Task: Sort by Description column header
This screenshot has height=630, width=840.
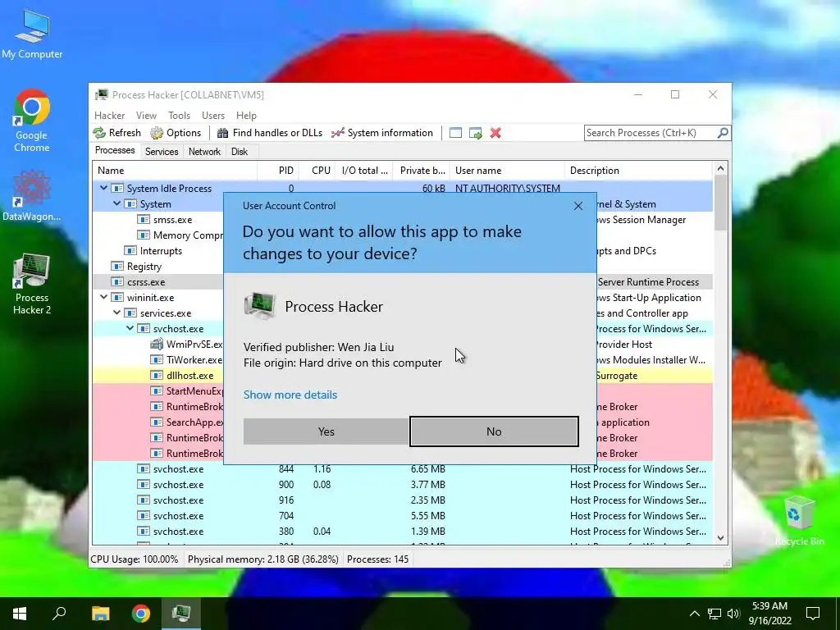Action: tap(638, 171)
